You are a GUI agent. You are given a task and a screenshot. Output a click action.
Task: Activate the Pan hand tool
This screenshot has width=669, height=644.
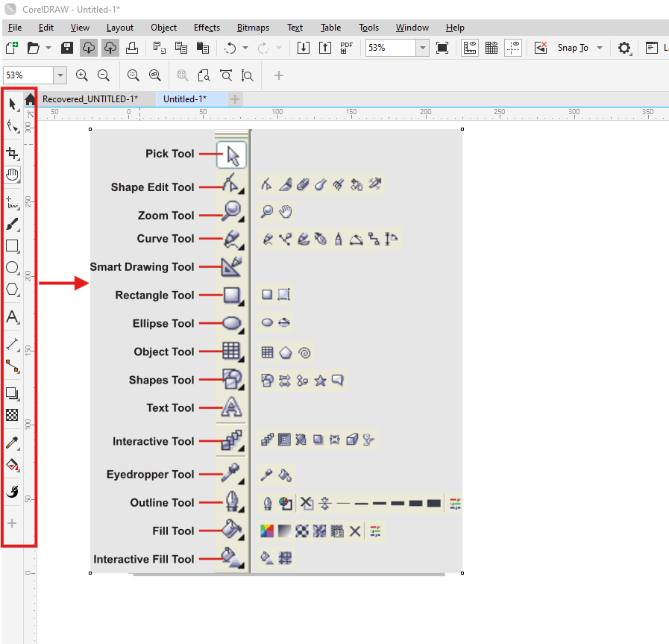(x=13, y=174)
